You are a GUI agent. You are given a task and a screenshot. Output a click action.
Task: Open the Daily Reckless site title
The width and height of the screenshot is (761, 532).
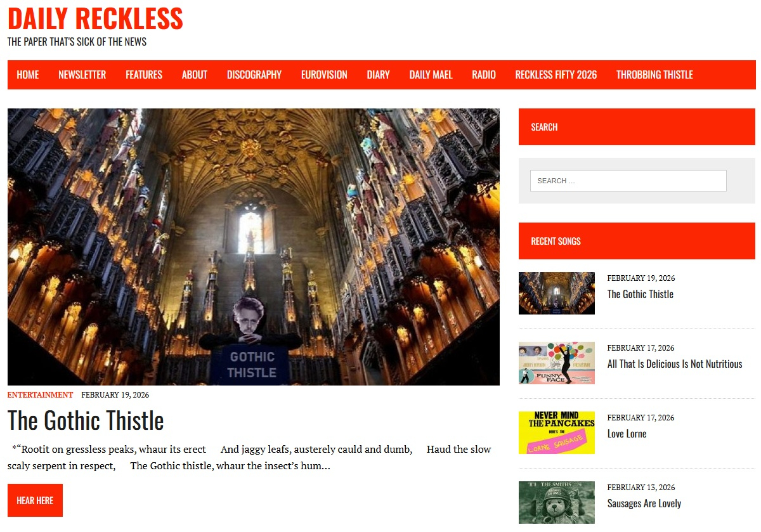95,18
